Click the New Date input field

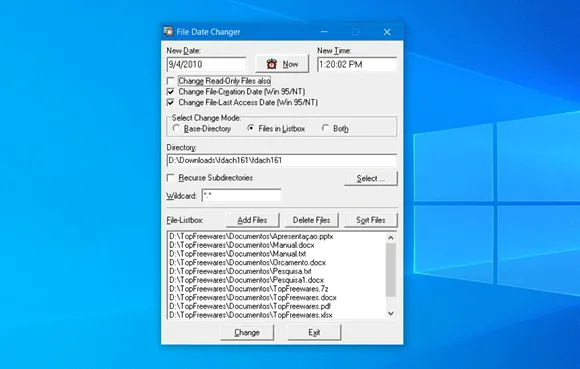(x=206, y=64)
